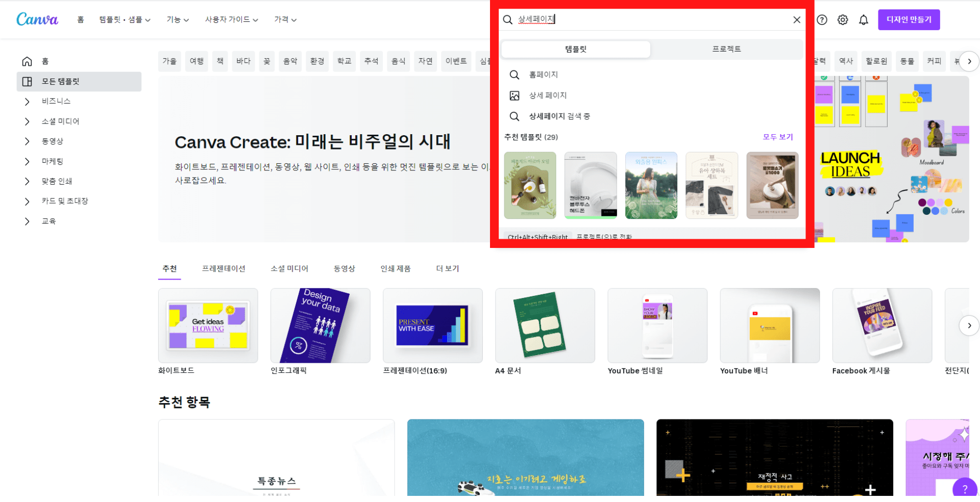Open settings via the gear icon
Image resolution: width=980 pixels, height=502 pixels.
tap(843, 20)
